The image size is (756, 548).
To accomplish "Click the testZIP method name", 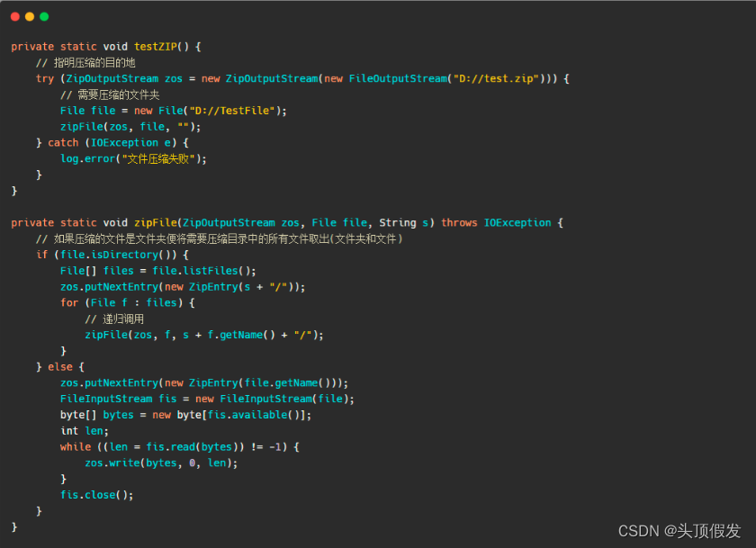I will 155,47.
